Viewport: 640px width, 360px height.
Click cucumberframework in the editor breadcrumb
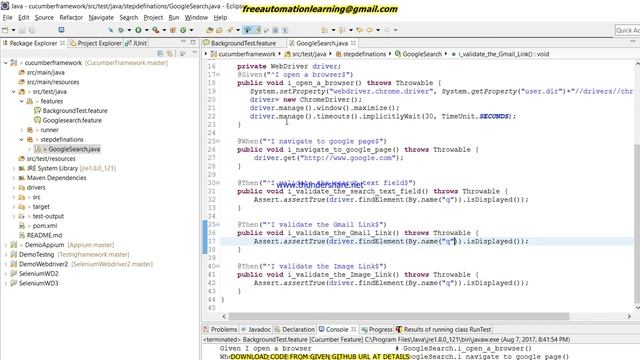coord(247,54)
